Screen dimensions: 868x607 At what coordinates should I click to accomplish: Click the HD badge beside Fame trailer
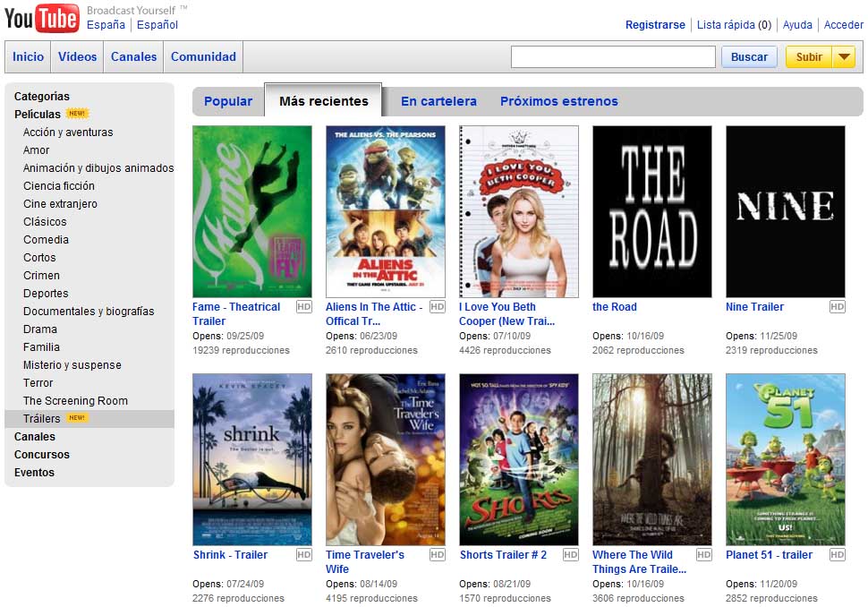(x=304, y=307)
